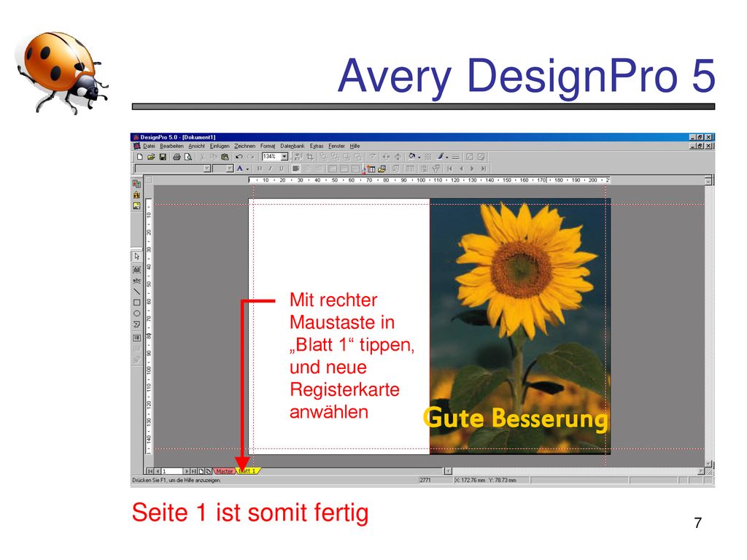Go to next page in page navigator
747x560 pixels.
pos(187,472)
